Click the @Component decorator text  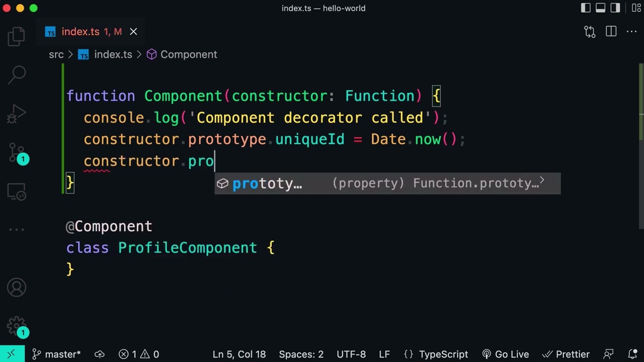[109, 226]
